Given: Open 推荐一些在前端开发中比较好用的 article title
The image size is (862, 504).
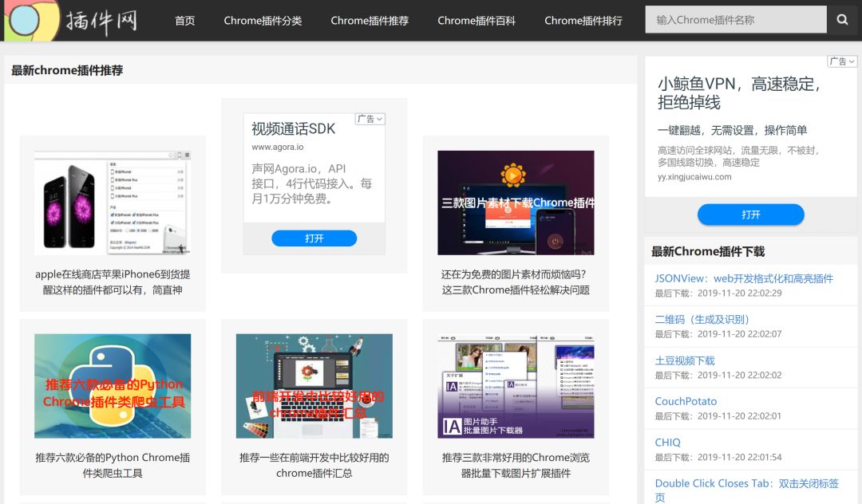Looking at the screenshot, I should [314, 466].
